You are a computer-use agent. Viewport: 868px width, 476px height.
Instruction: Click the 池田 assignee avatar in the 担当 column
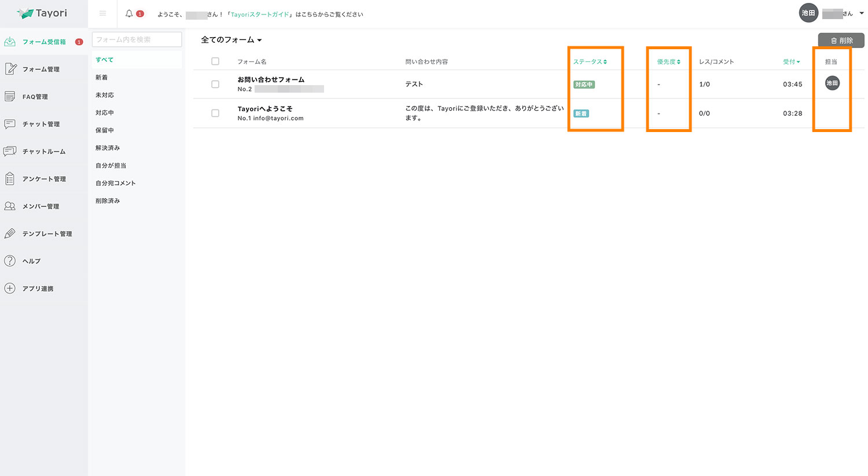pyautogui.click(x=832, y=83)
